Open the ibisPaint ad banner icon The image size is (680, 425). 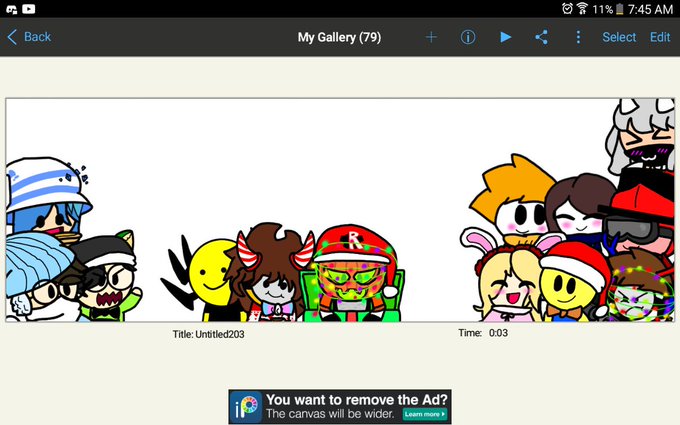(246, 407)
